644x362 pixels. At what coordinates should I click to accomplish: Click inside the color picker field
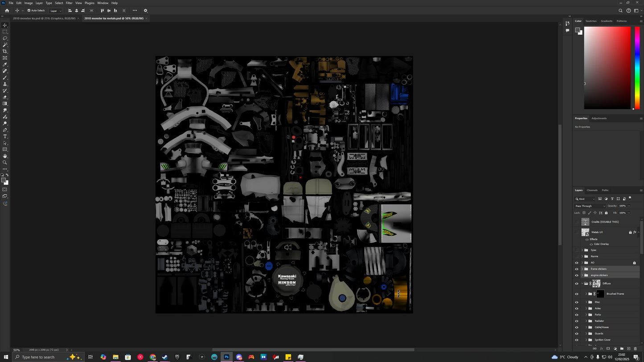tap(607, 67)
